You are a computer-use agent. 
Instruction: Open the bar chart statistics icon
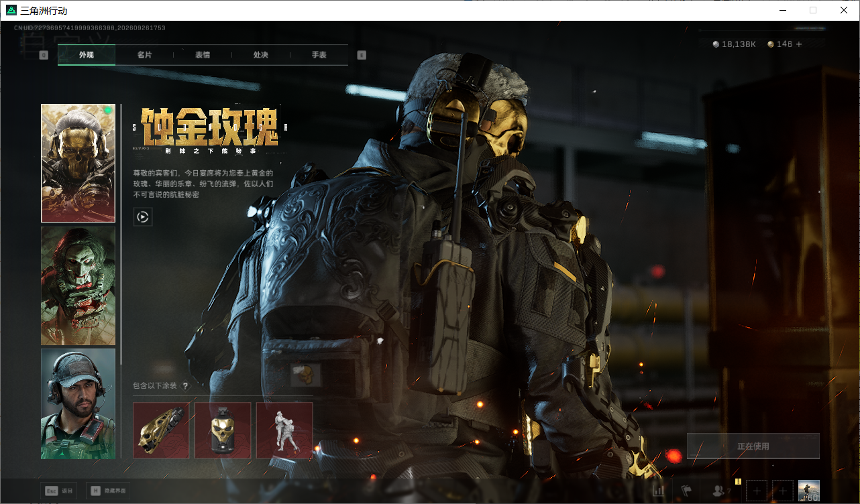(x=659, y=491)
